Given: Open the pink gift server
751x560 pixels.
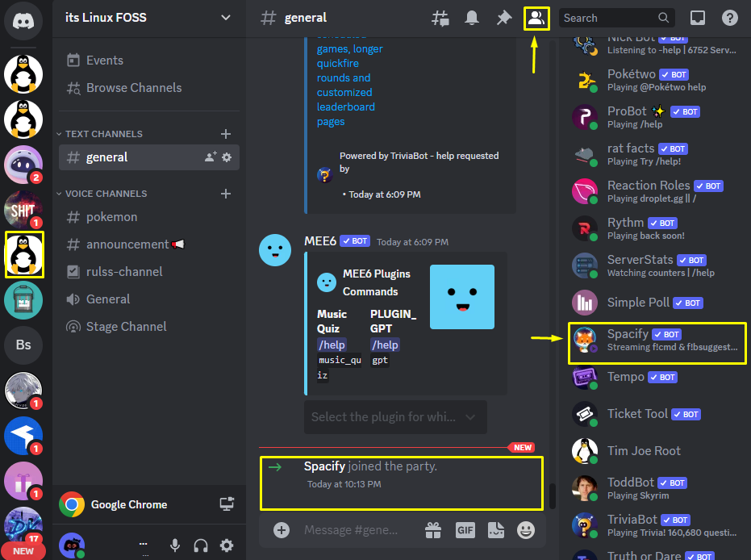Looking at the screenshot, I should (x=23, y=480).
